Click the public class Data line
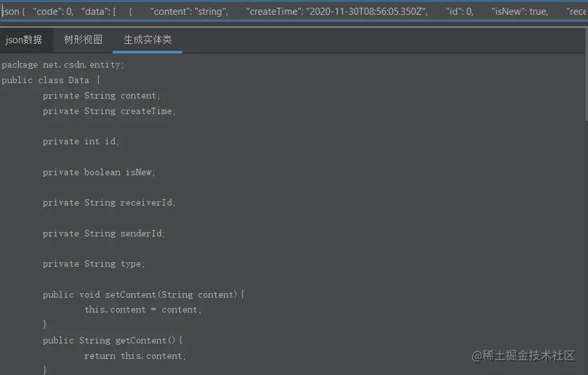 51,81
